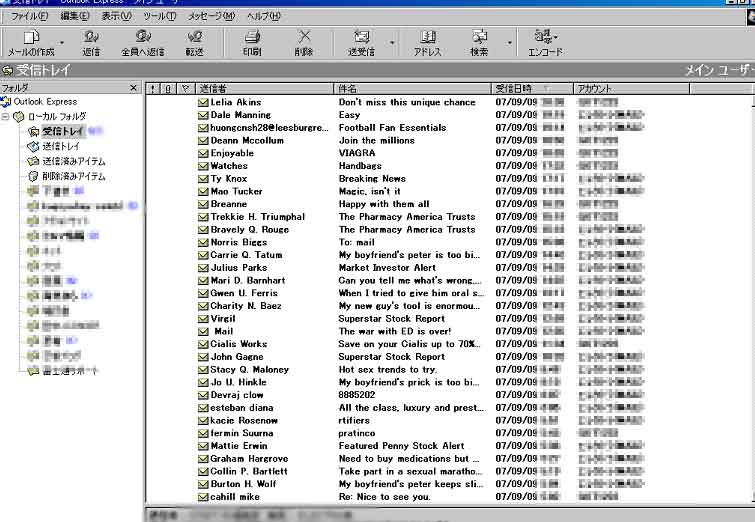This screenshot has height=522, width=755.
Task: Click envelope icon for Breanne message
Action: 203,204
